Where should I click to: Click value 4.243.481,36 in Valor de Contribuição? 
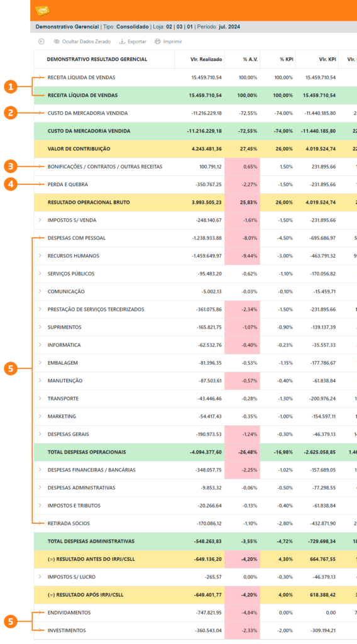pos(206,148)
